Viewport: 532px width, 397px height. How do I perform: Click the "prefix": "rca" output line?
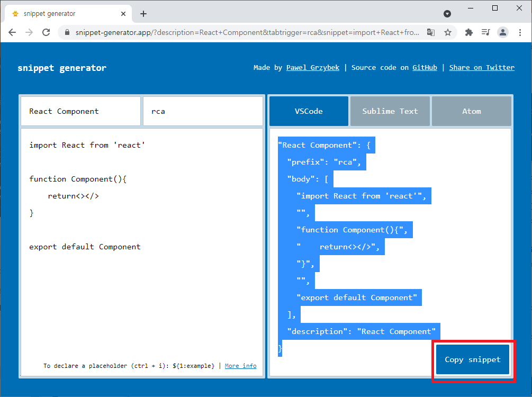324,162
